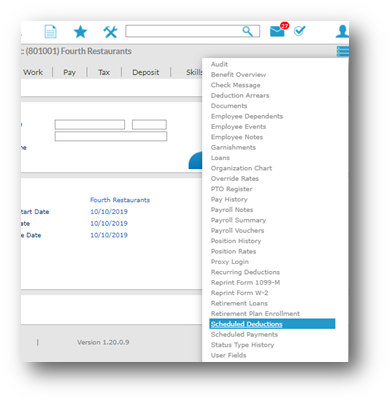The height and width of the screenshot is (404, 391).
Task: Select Status Type History item
Action: (242, 345)
